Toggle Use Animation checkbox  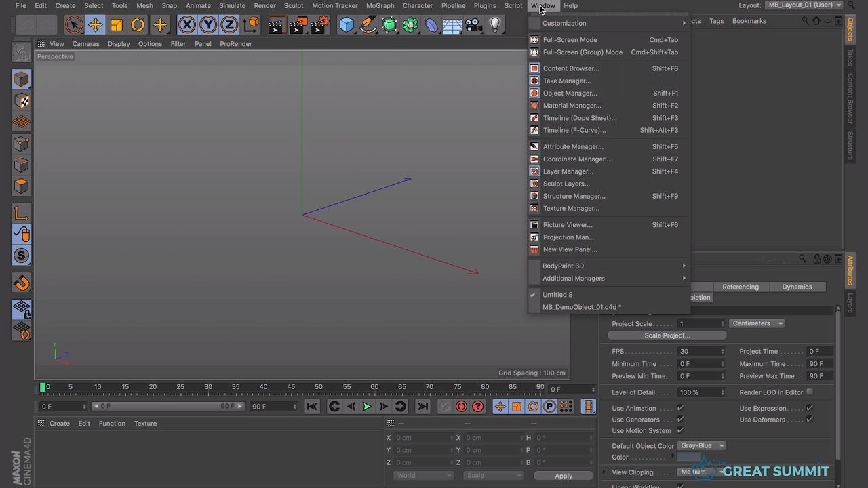[x=680, y=408]
